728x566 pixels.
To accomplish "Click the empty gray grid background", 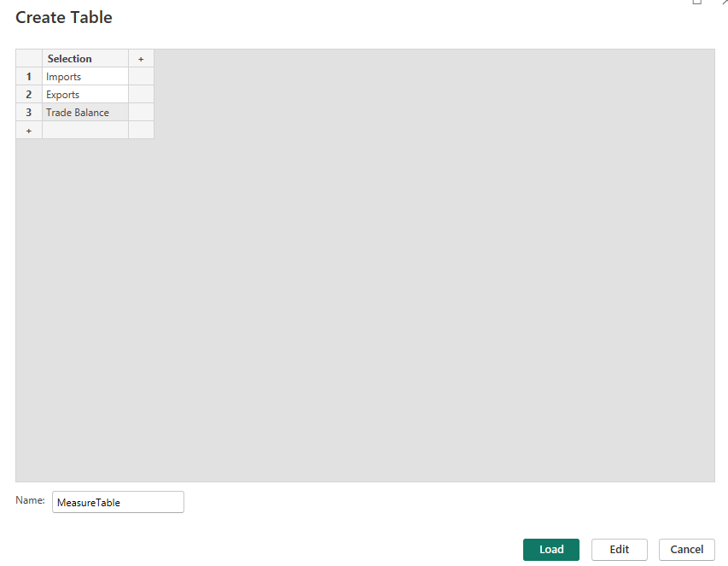I will tap(418, 302).
